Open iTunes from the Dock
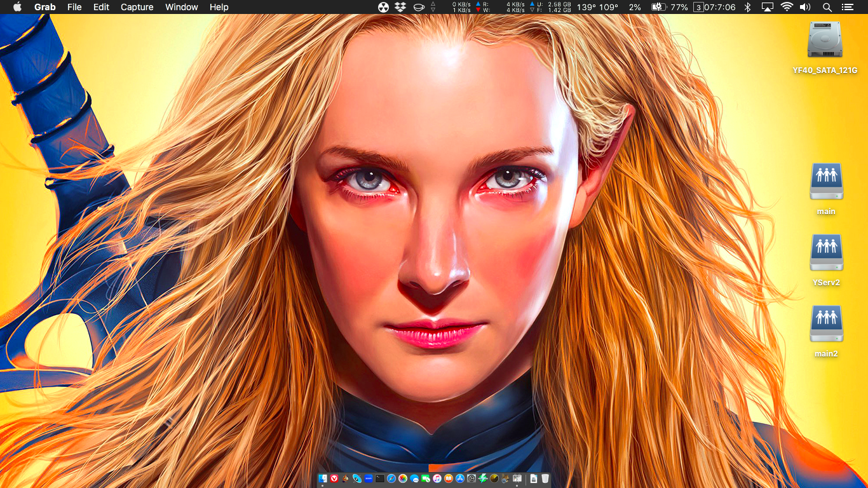868x488 pixels. [x=437, y=478]
